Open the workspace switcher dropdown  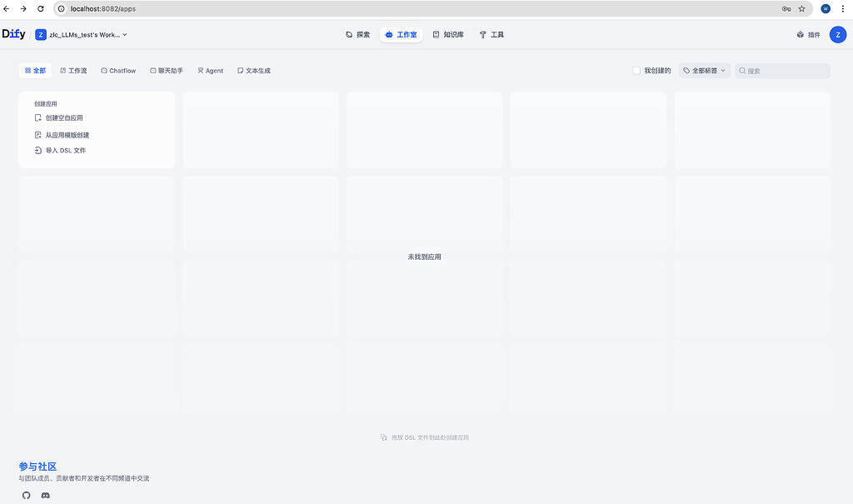(81, 34)
